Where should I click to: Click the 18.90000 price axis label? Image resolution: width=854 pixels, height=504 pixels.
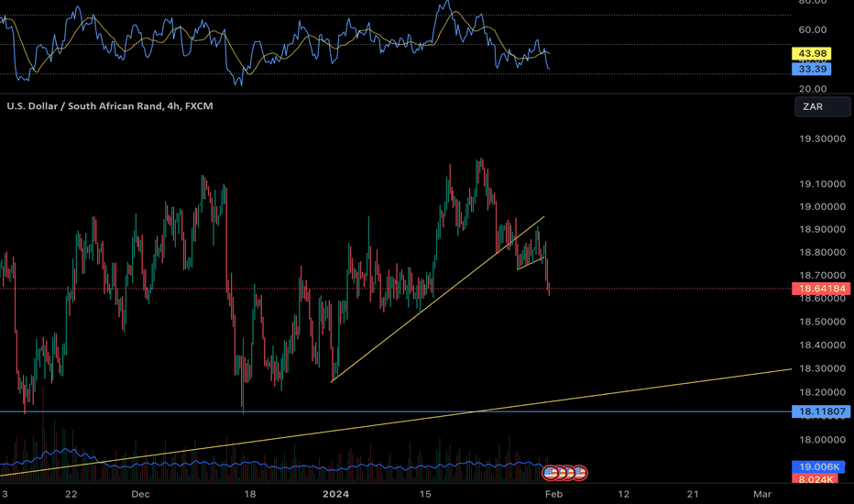click(822, 229)
